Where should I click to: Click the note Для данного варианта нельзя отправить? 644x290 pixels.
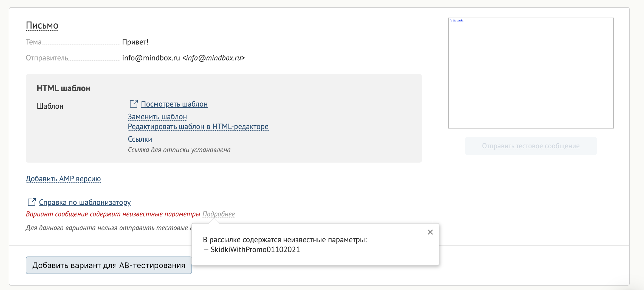click(x=109, y=228)
